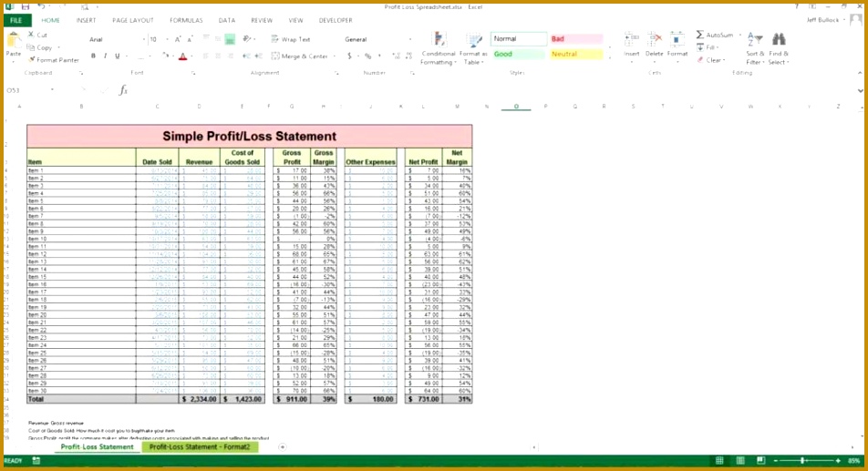Viewport: 868px width, 471px height.
Task: Toggle Merge & Center
Action: pos(299,56)
